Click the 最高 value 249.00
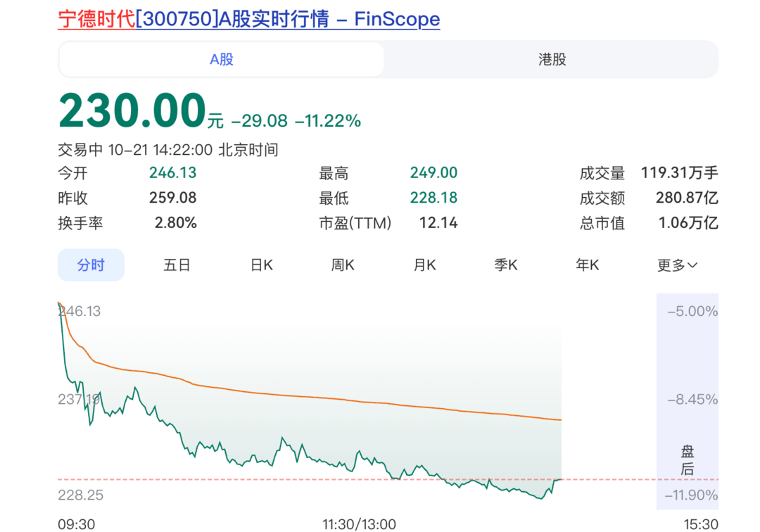This screenshot has height=532, width=760. point(433,172)
